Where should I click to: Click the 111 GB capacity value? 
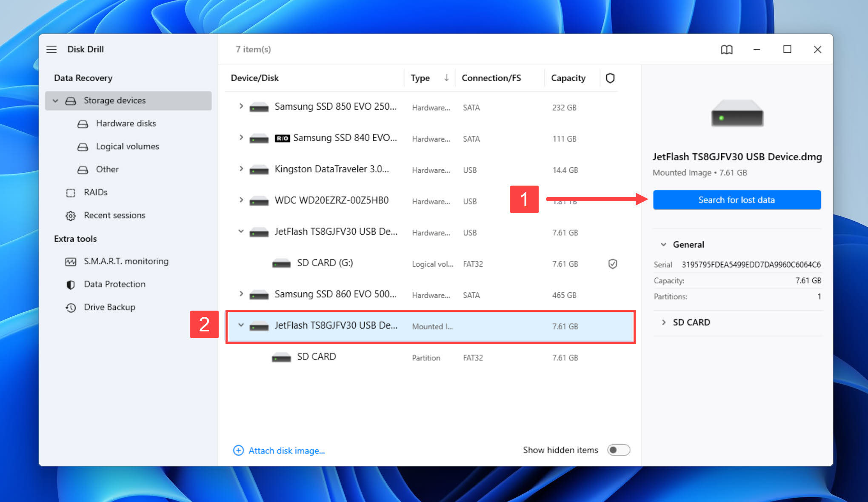[x=564, y=139]
